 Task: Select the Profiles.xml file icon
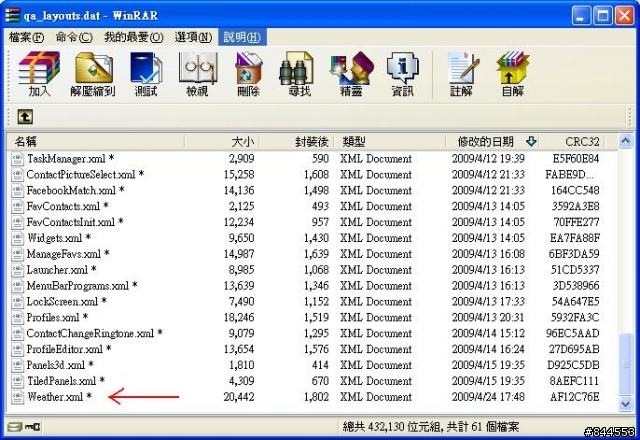tap(18, 317)
